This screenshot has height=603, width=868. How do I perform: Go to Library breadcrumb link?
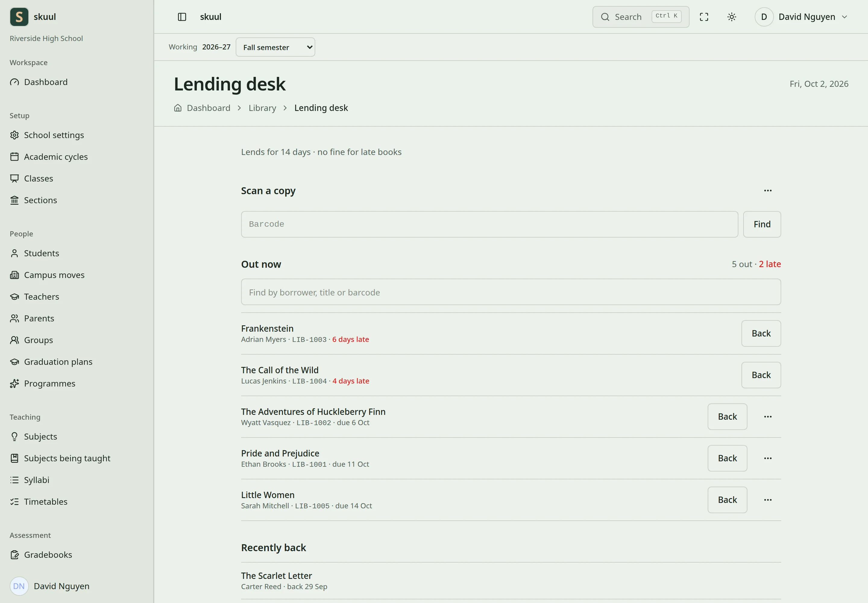pyautogui.click(x=262, y=108)
